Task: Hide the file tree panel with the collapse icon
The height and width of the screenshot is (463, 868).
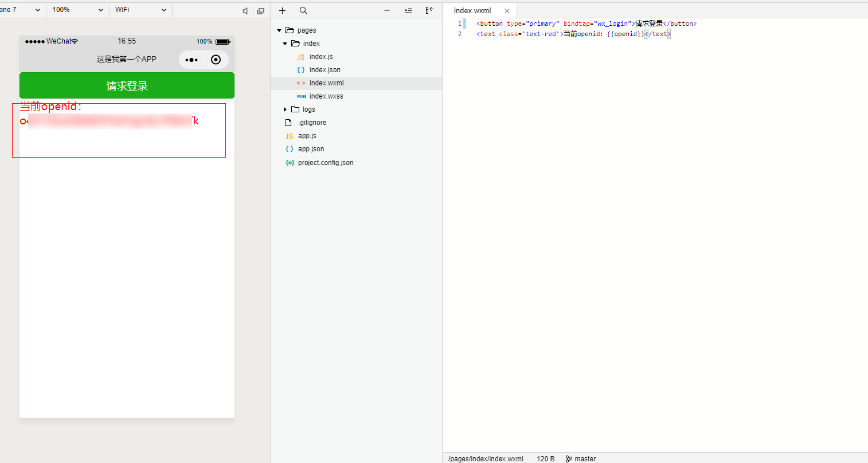Action: (429, 10)
